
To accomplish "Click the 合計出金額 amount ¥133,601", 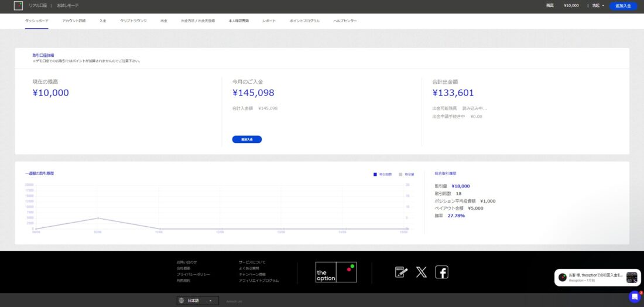I will pyautogui.click(x=453, y=93).
